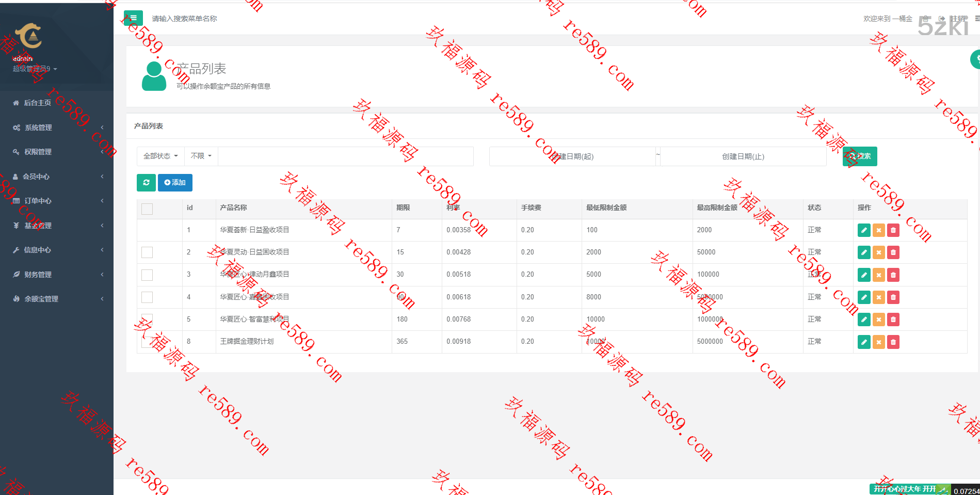The image size is (980, 495).
Task: Open 后台主页 in the sidebar
Action: tap(37, 103)
